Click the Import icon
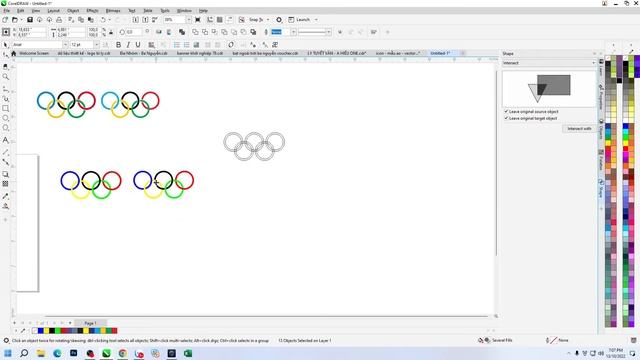This screenshot has width=640, height=360. (136, 20)
